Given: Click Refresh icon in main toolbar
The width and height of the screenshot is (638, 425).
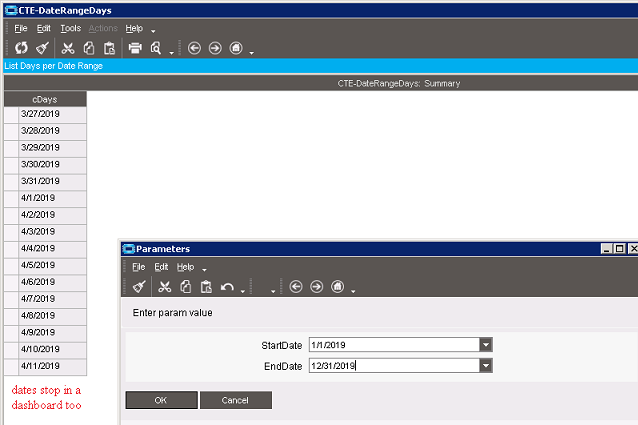Looking at the screenshot, I should point(21,48).
